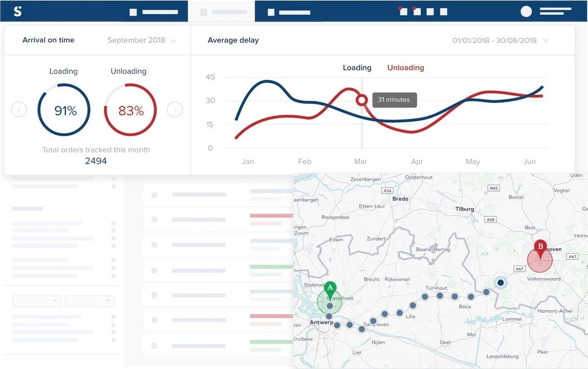Click "Total orders tracked this month" label
588x369 pixels.
[x=96, y=150]
